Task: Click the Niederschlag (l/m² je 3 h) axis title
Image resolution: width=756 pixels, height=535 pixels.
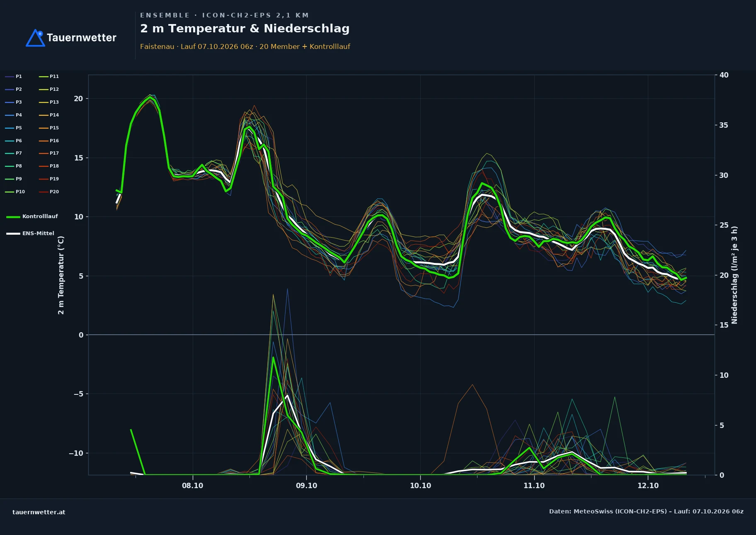Action: (734, 275)
